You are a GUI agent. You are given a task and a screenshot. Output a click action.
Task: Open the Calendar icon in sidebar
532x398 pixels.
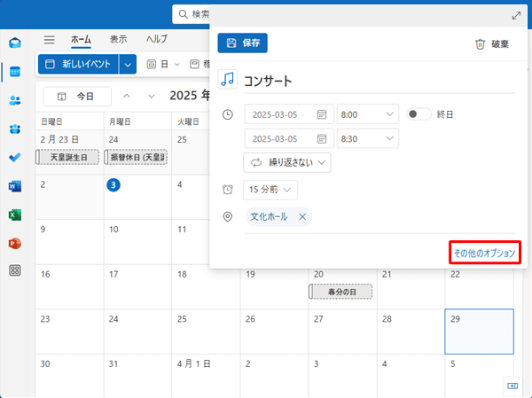tap(15, 72)
